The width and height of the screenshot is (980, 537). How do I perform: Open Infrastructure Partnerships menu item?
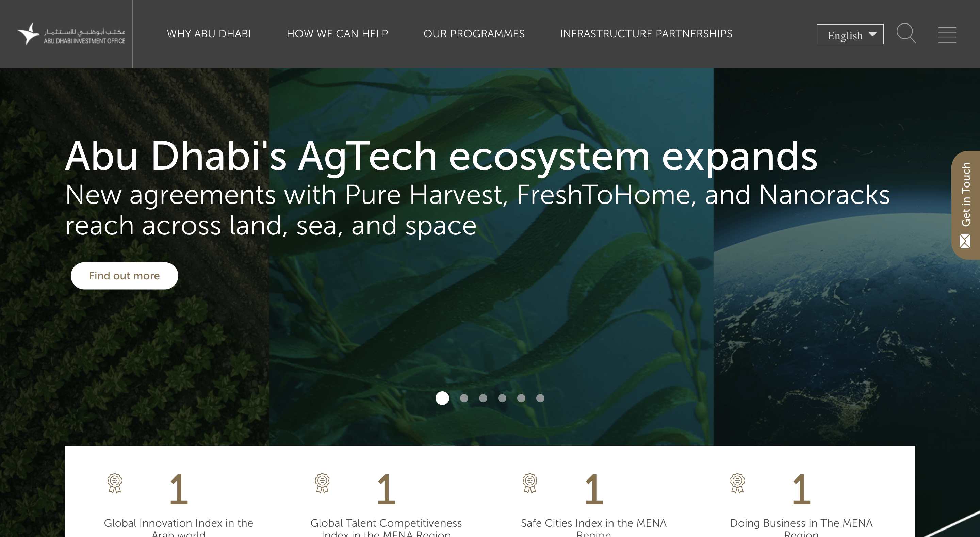[646, 34]
